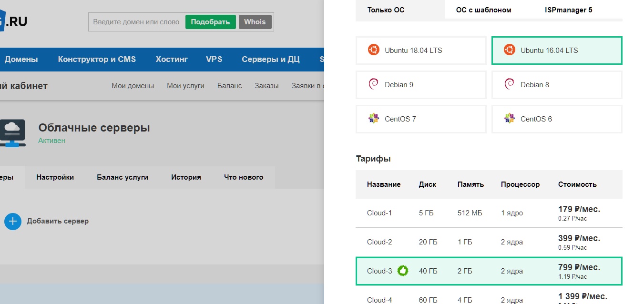Open the Что нового tab
This screenshot has height=304, width=644.
244,177
